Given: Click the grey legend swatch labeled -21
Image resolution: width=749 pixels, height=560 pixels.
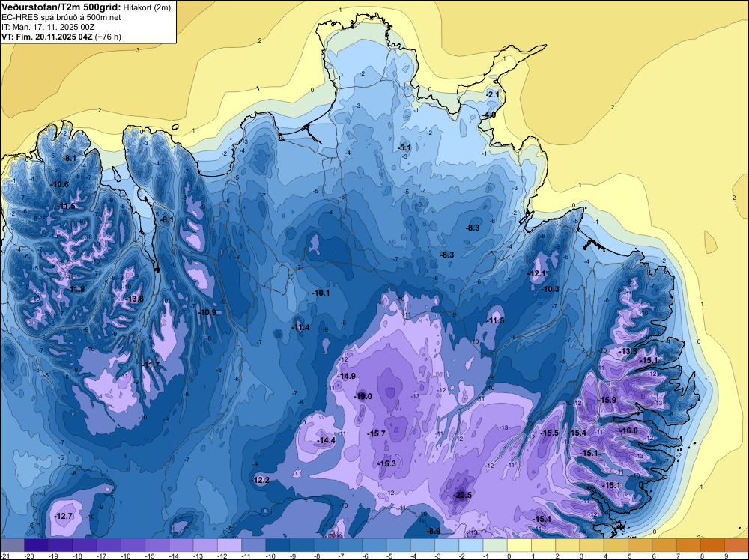Looking at the screenshot, I should (12, 545).
